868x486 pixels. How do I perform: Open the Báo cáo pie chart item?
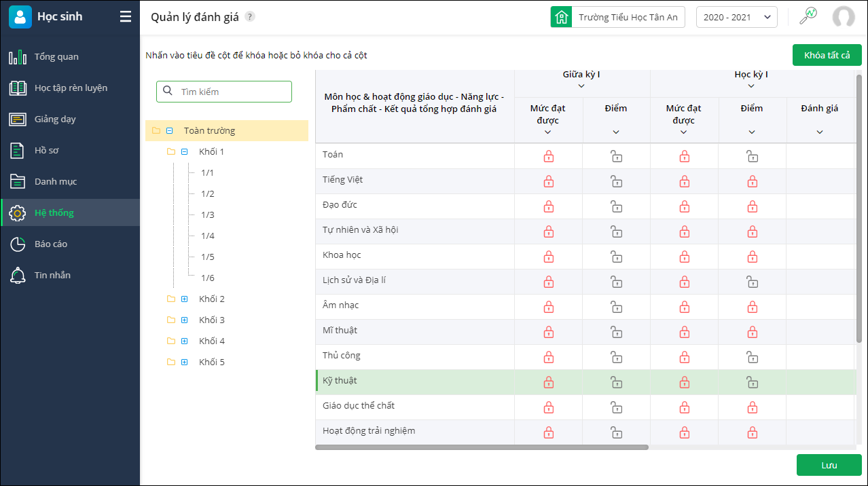coord(51,244)
